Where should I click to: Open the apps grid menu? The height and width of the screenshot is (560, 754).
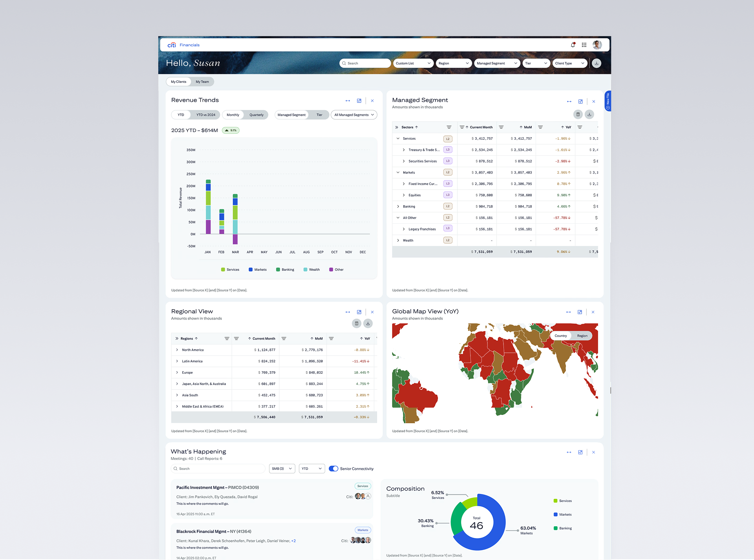point(584,45)
